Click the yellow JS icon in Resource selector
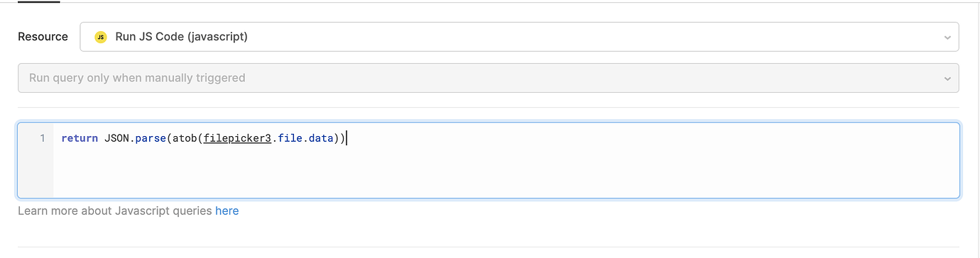 [101, 37]
